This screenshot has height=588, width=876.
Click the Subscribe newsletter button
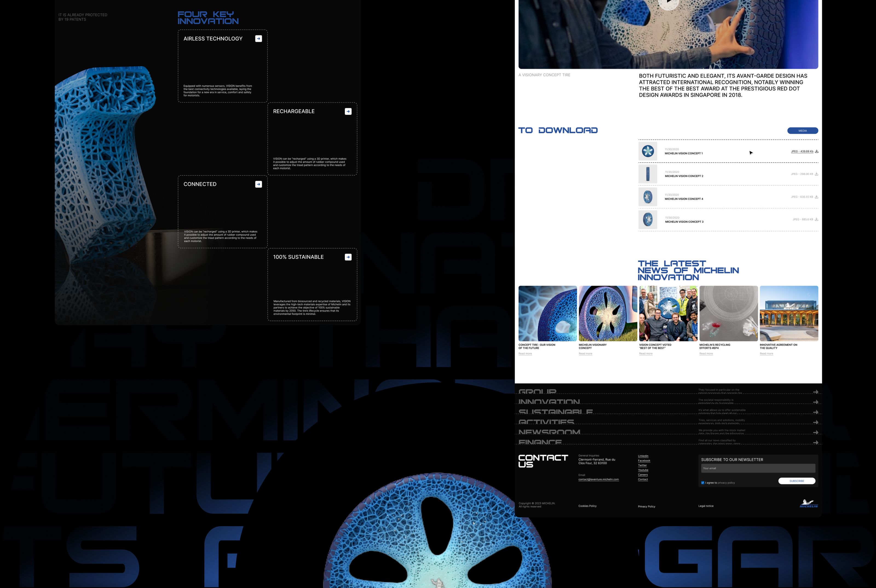click(x=797, y=481)
